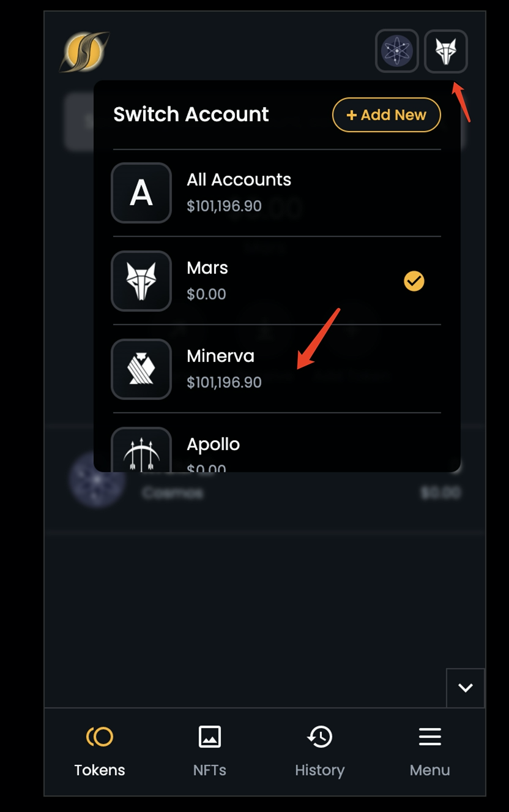The width and height of the screenshot is (509, 812).
Task: Toggle the gold checkmark on Mars
Action: [x=414, y=281]
